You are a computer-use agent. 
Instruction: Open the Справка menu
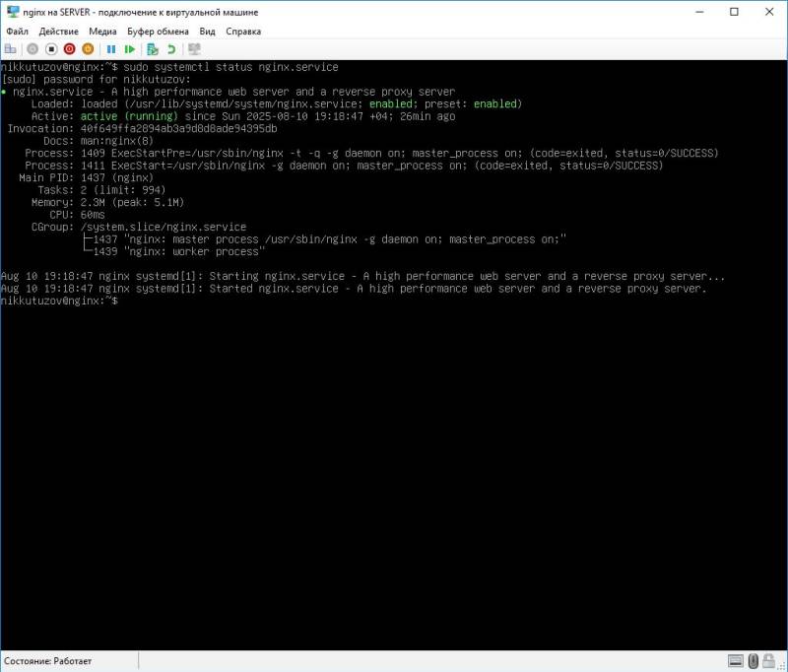pyautogui.click(x=242, y=31)
